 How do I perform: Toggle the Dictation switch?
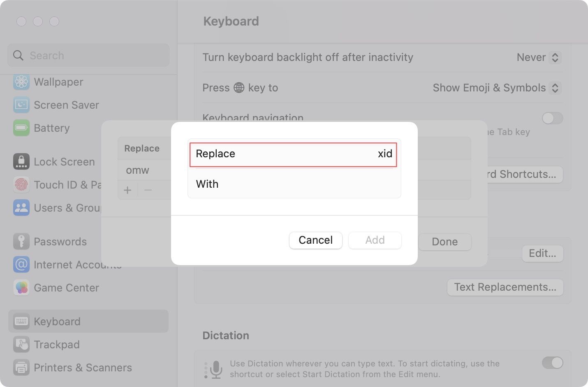tap(552, 363)
